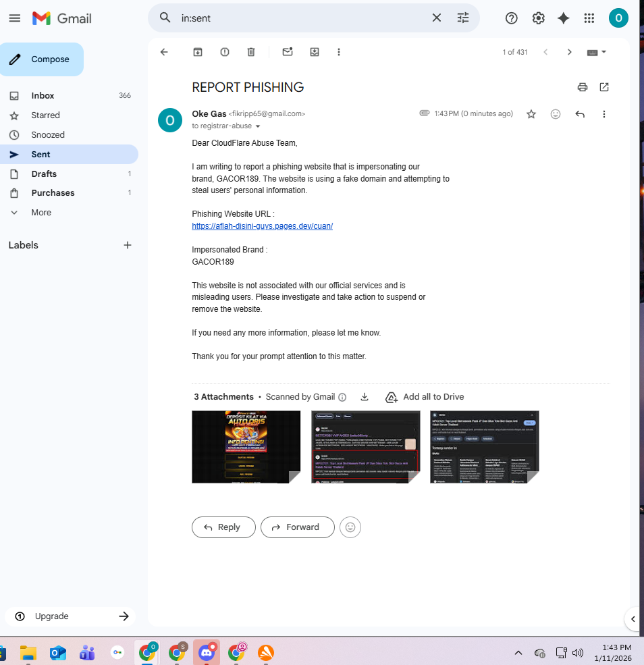Open the phishing URL link in the email
Screen dimensions: 644x665
[262, 226]
